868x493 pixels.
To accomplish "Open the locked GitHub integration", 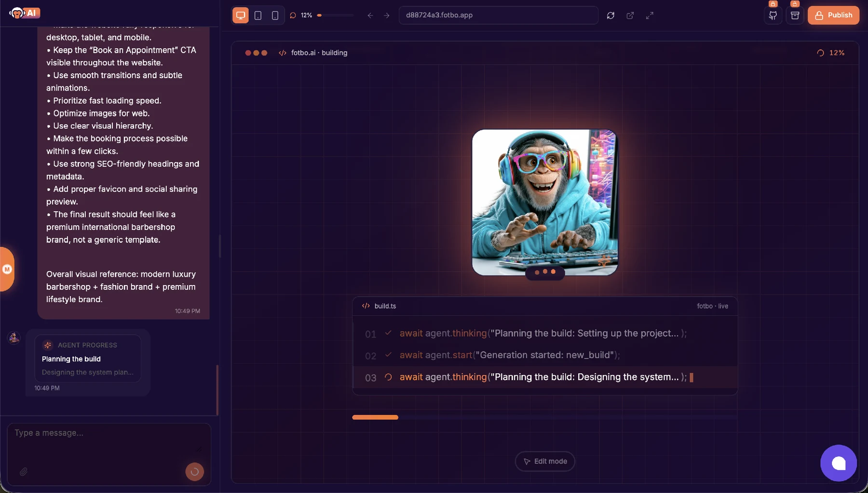I will [x=773, y=15].
